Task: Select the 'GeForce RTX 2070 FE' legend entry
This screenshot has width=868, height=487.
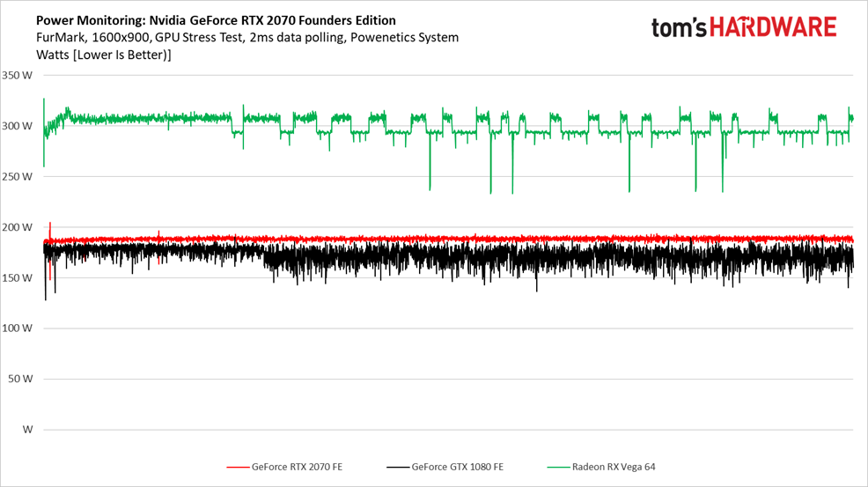Action: [284, 467]
